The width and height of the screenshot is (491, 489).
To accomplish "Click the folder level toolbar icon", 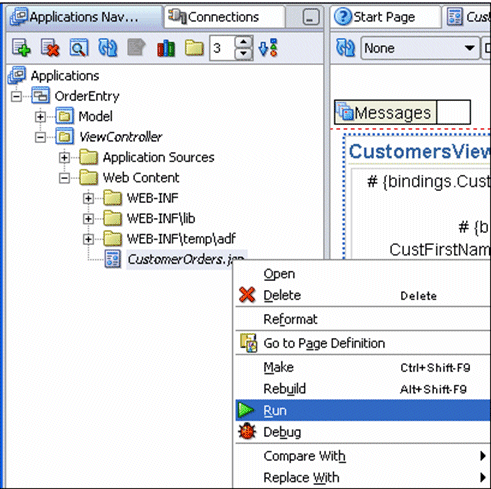I will (194, 48).
